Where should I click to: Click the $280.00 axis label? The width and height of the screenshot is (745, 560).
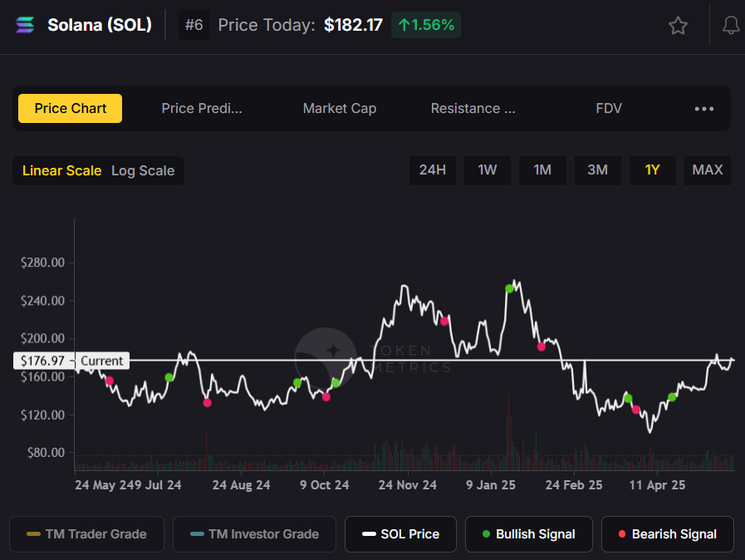pos(42,263)
